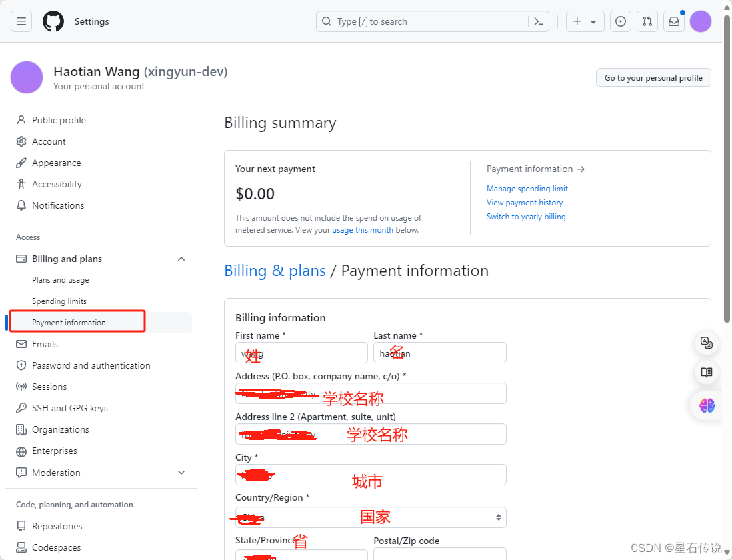Click the Manage spending limit link
732x560 pixels.
[527, 189]
